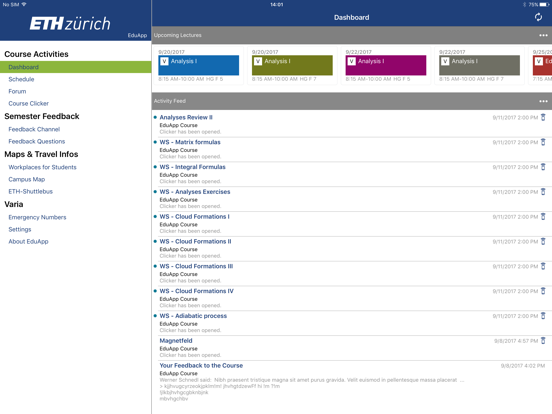Image resolution: width=552 pixels, height=414 pixels.
Task: Open Feedback Channel
Action: (x=76, y=129)
